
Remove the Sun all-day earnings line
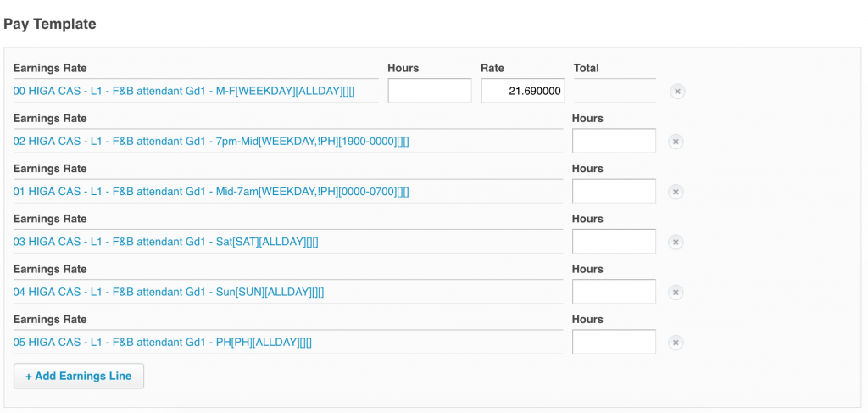(676, 293)
